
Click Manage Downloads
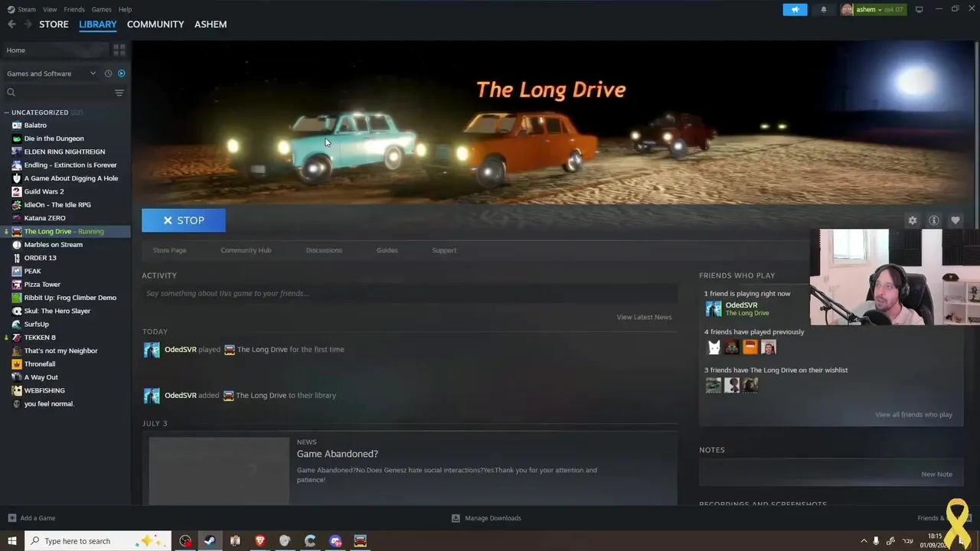(x=492, y=518)
